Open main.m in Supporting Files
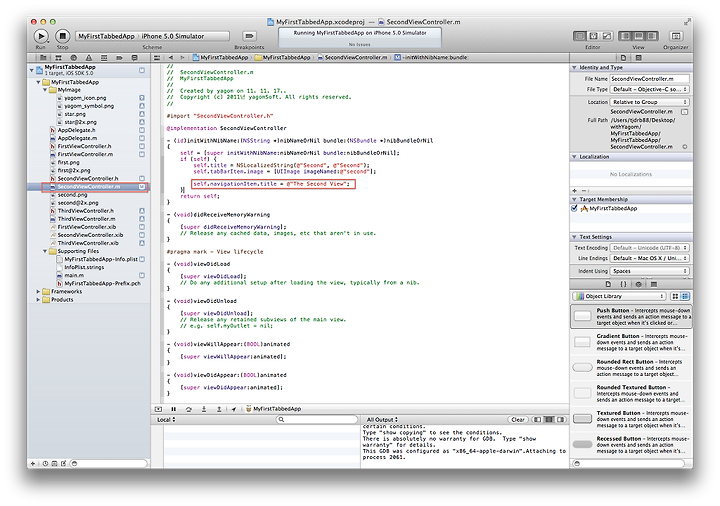 click(74, 275)
